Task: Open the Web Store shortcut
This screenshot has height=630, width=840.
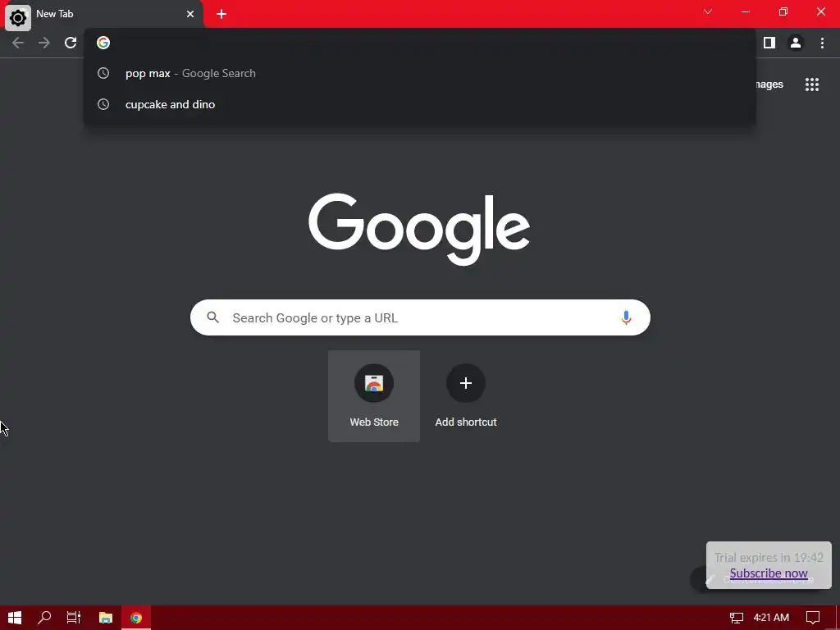Action: (374, 396)
